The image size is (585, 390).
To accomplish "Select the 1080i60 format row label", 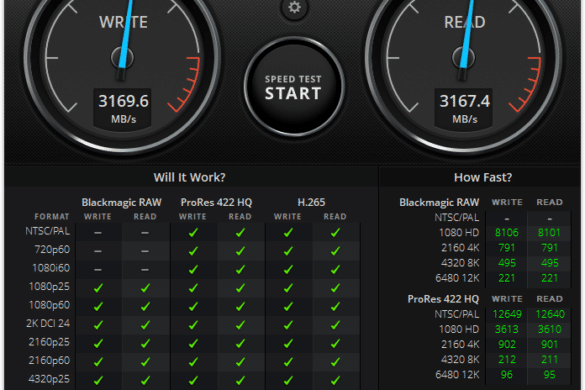I will (x=51, y=268).
